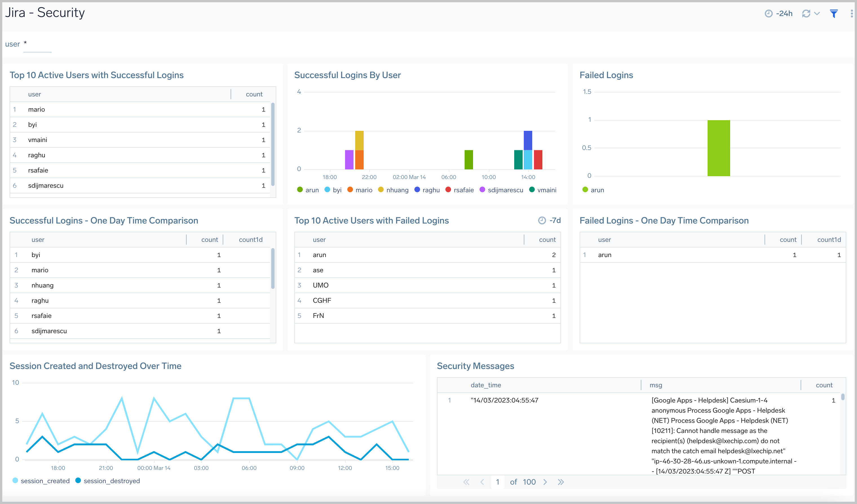Click the user filter input field
Screen dimensions: 857x504
point(37,44)
